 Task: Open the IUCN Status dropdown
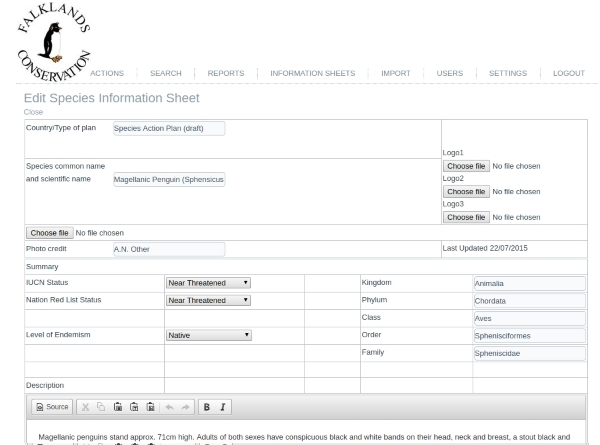(209, 283)
